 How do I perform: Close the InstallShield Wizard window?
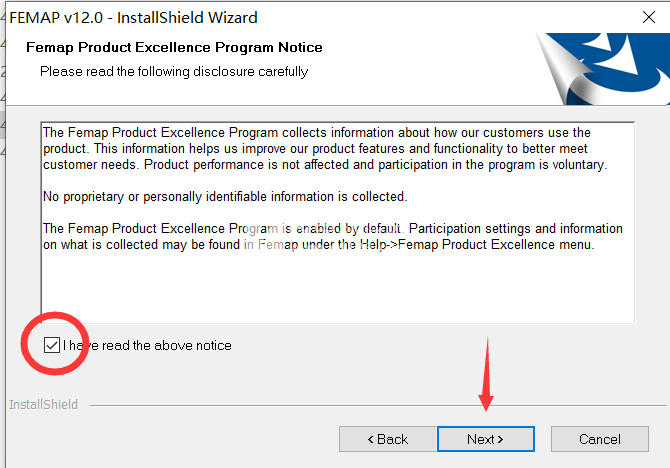pyautogui.click(x=645, y=17)
